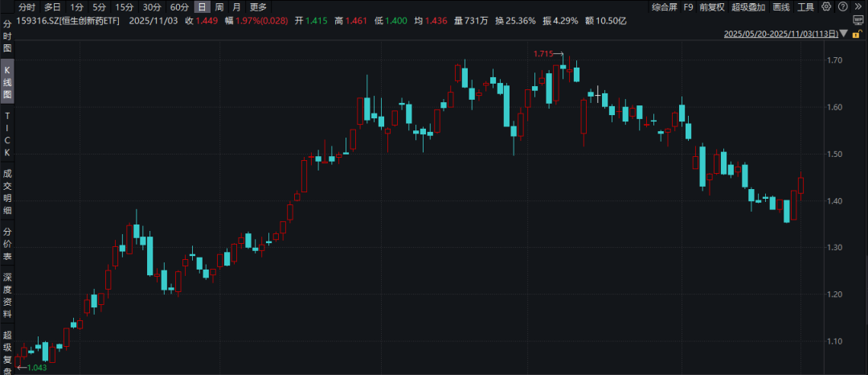Open the 分时图 sidebar tab

coord(7,36)
